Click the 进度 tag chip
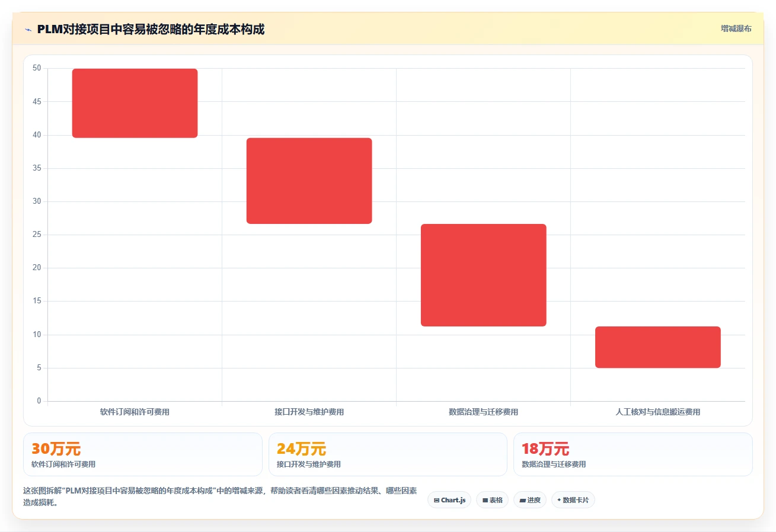Screen dimensions: 776x532 coord(530,500)
